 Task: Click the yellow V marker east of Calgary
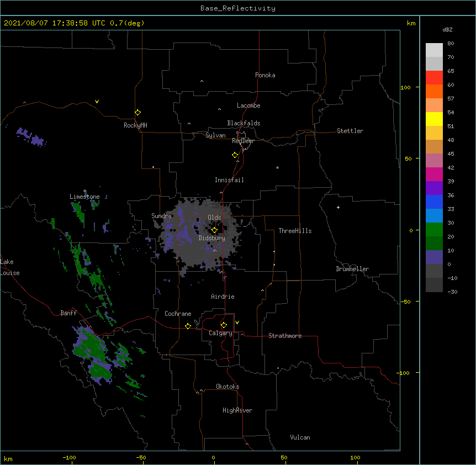(237, 323)
